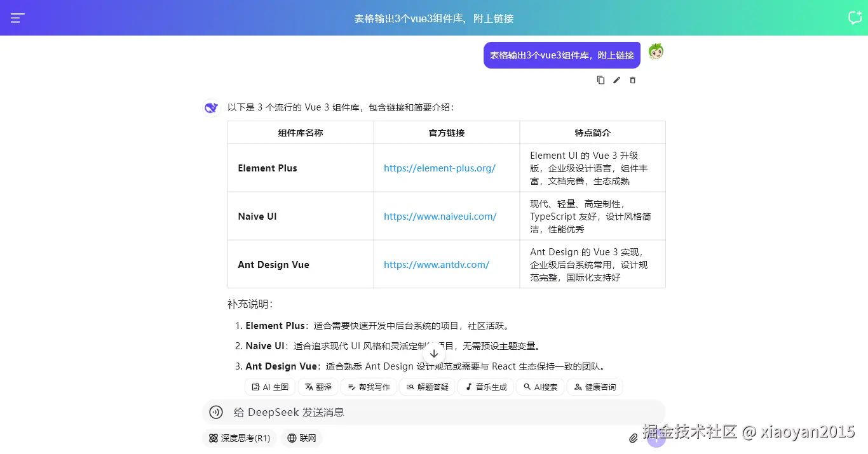Click the refresh conversation icon top right
Image resolution: width=868 pixels, height=454 pixels.
(x=855, y=17)
